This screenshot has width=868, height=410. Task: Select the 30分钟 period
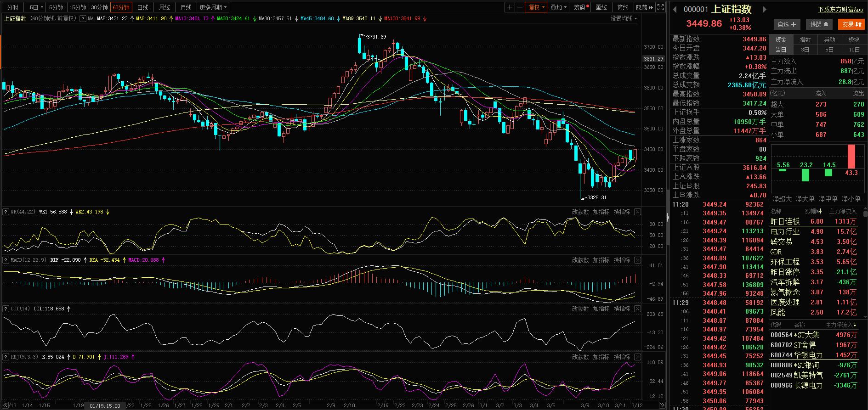click(99, 7)
